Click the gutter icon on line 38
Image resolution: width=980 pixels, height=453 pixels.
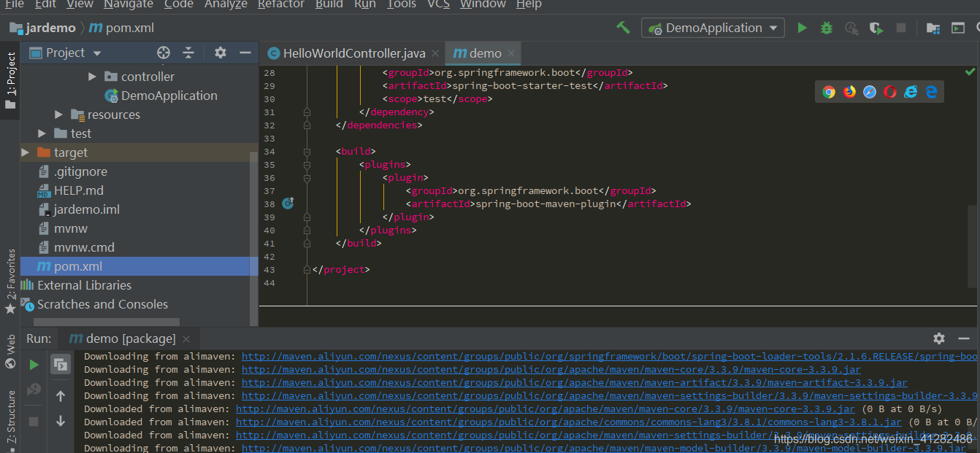tap(288, 204)
